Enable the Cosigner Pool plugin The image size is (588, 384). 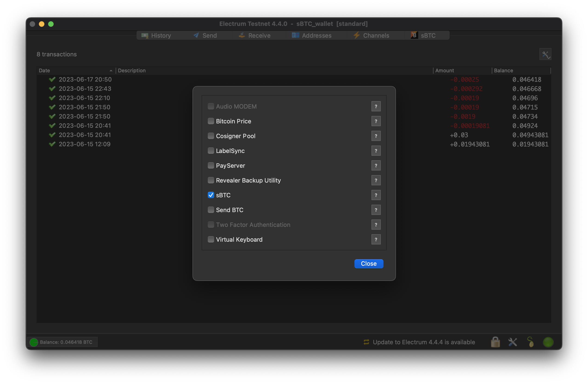[x=211, y=136]
